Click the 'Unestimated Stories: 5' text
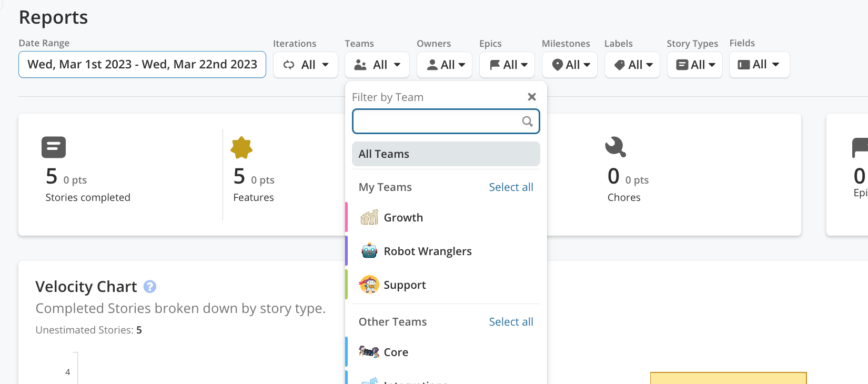The width and height of the screenshot is (868, 384). (x=89, y=330)
